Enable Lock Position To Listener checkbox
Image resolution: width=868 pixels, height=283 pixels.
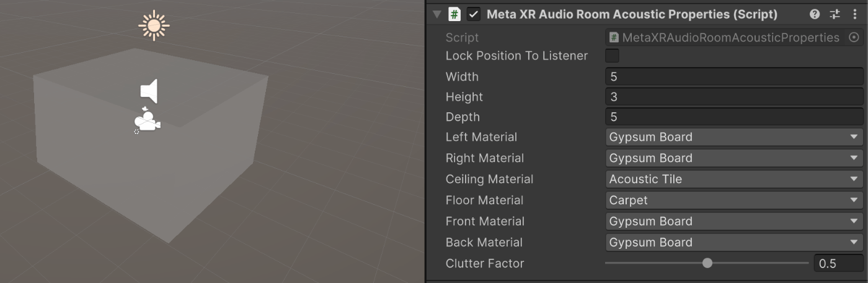612,56
